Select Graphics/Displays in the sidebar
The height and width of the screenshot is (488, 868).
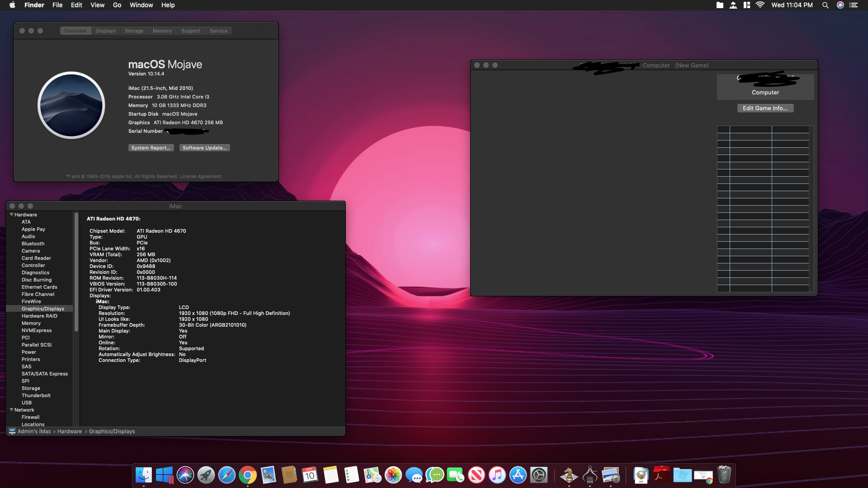[39, 309]
